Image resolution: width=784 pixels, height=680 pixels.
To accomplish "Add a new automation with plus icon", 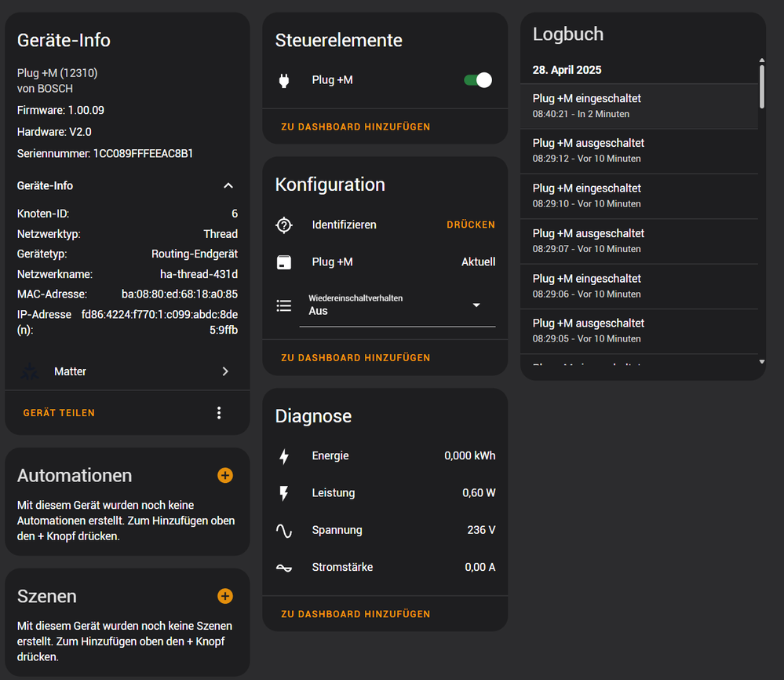I will tap(225, 476).
